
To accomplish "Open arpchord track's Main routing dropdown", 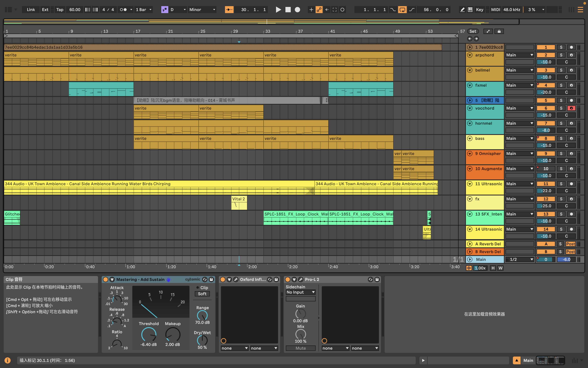I will click(x=519, y=55).
